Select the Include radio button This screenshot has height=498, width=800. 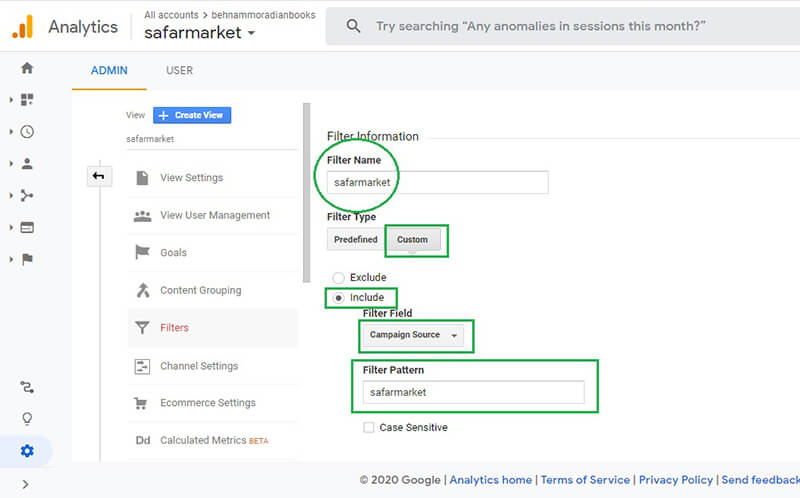339,298
